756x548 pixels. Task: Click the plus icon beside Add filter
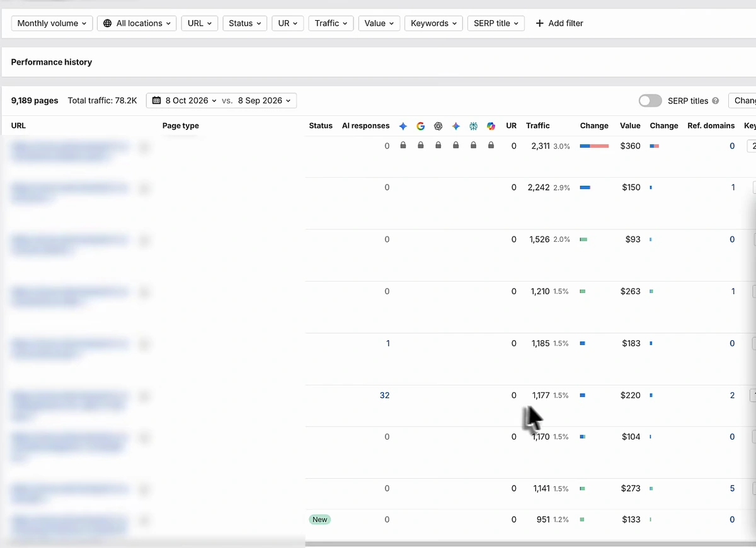(539, 23)
